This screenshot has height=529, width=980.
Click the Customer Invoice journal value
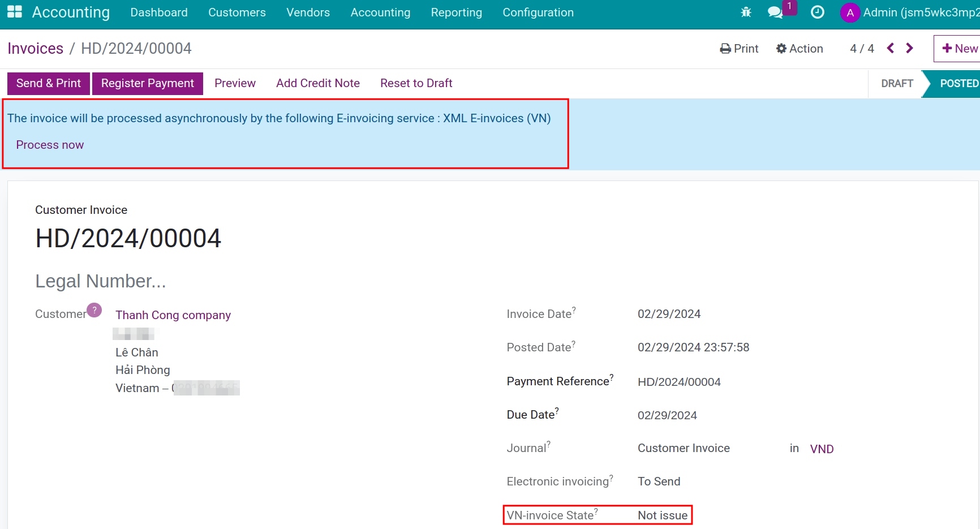(684, 448)
